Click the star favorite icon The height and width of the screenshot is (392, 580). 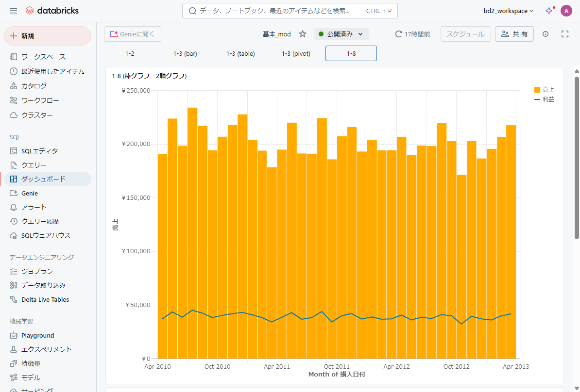click(303, 34)
